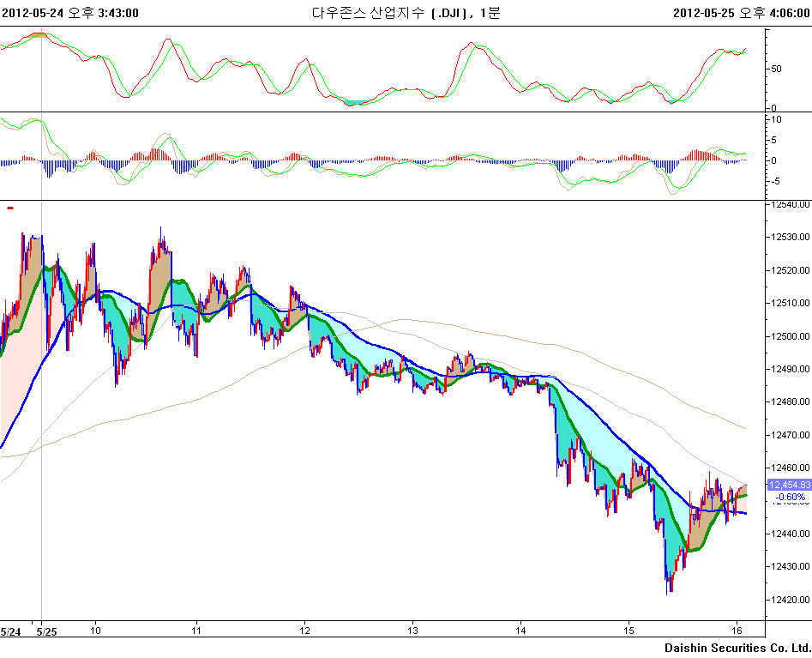Select the 5/24 date label on the time axis
812x658 pixels.
coord(10,631)
